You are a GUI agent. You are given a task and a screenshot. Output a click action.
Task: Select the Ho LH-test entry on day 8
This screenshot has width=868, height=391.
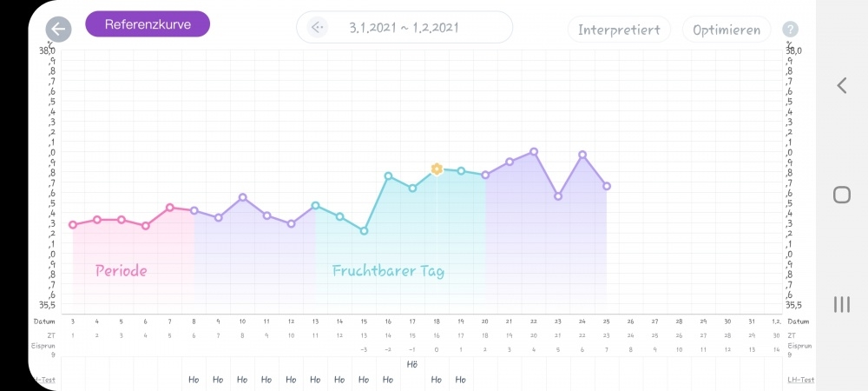tap(194, 380)
